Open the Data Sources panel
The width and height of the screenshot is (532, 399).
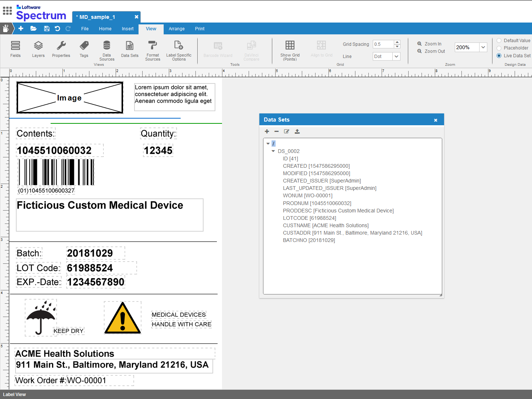[107, 51]
